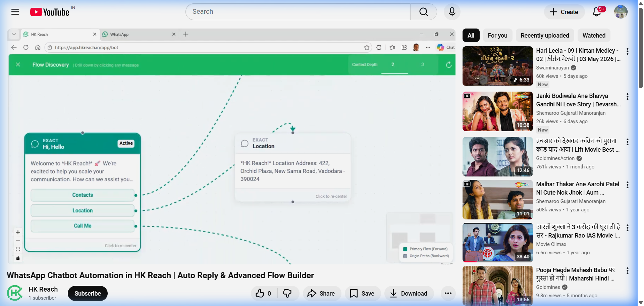Click Primary Flow (Forward) legend swatch
644x306 pixels.
click(405, 249)
